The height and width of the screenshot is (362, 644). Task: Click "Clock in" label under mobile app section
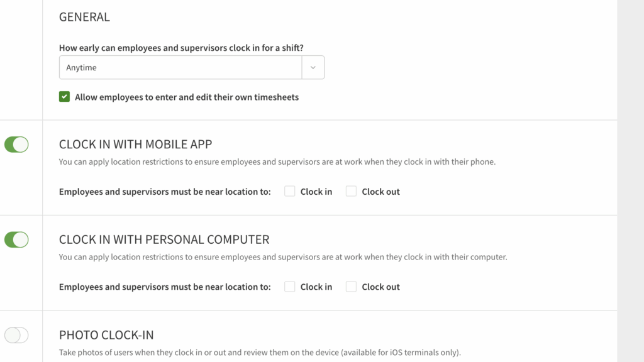point(316,192)
